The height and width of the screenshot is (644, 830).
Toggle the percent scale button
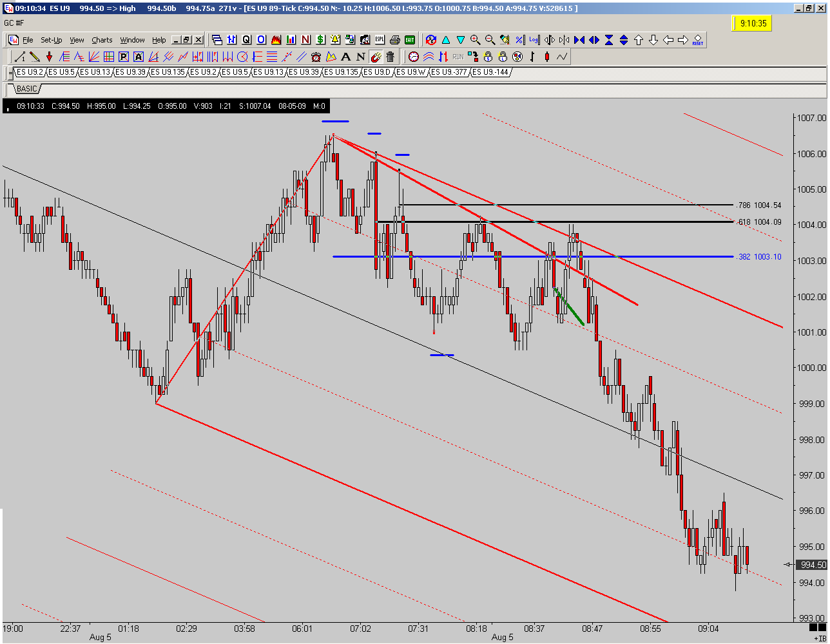pos(520,40)
